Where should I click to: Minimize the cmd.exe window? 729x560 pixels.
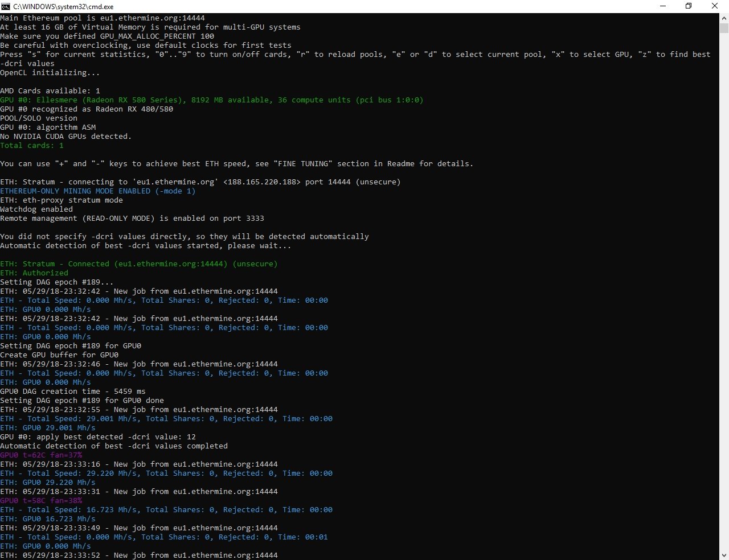663,6
